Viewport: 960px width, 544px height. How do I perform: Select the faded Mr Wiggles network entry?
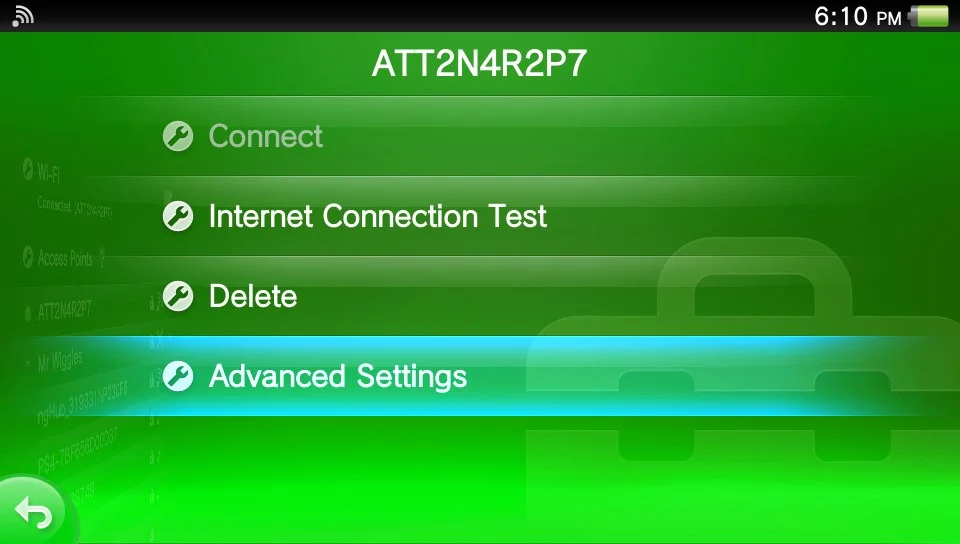click(59, 361)
